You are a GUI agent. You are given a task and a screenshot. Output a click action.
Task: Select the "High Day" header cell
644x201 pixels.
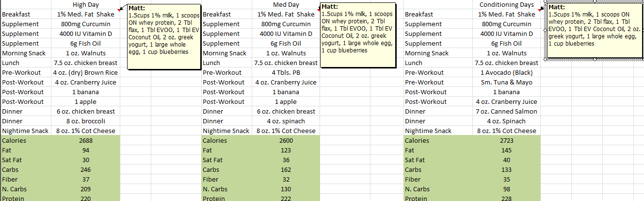pos(85,5)
